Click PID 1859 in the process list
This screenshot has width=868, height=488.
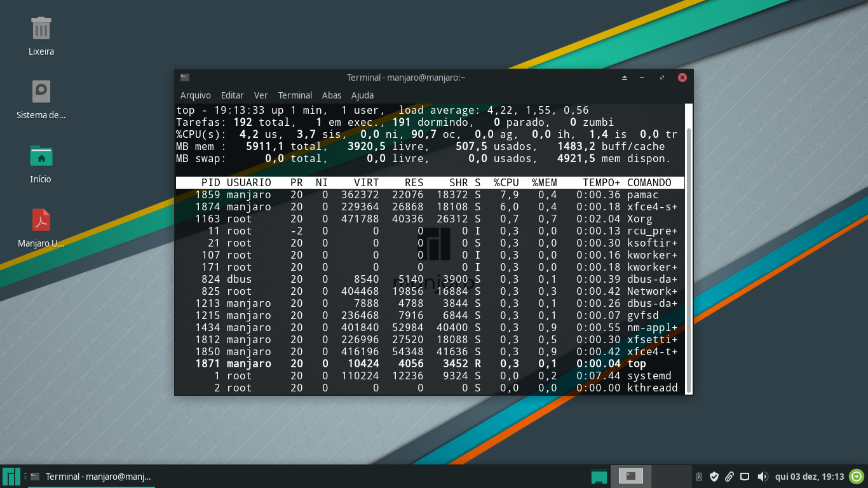click(x=208, y=195)
